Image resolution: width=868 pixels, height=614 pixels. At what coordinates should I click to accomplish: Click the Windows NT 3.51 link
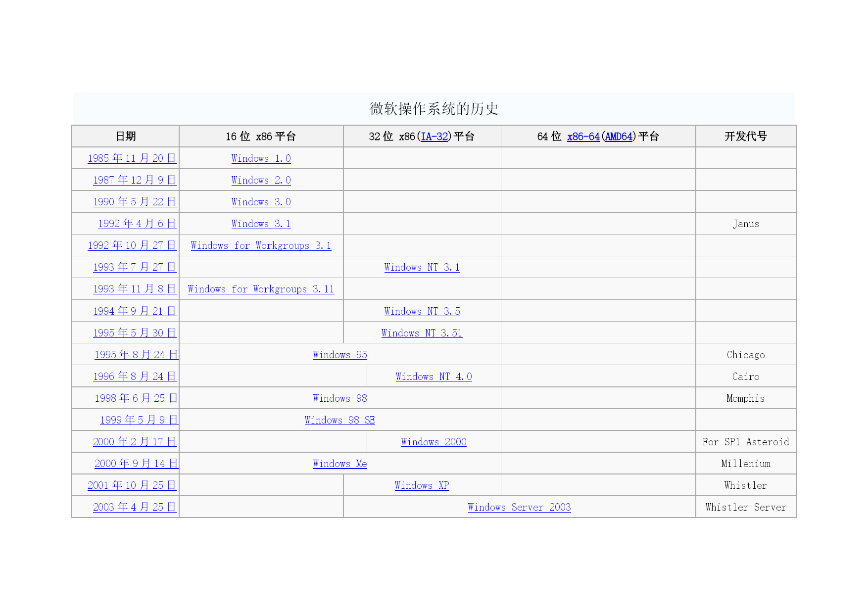422,333
